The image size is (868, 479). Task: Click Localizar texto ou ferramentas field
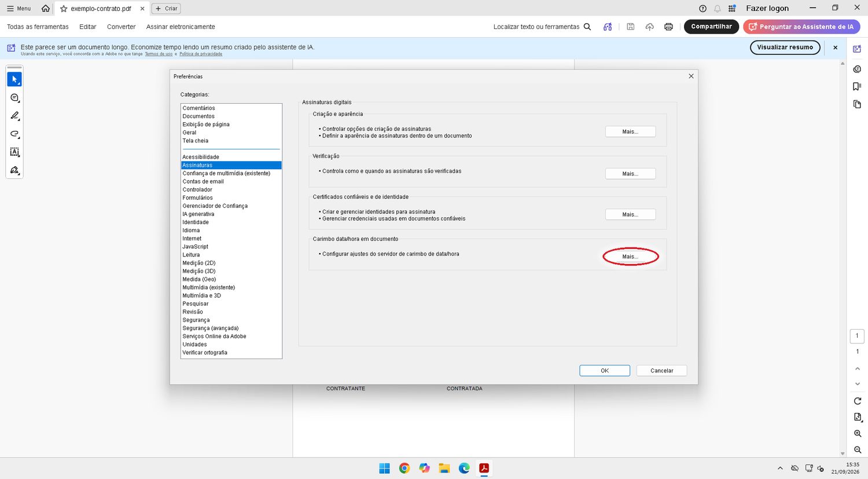[536, 27]
